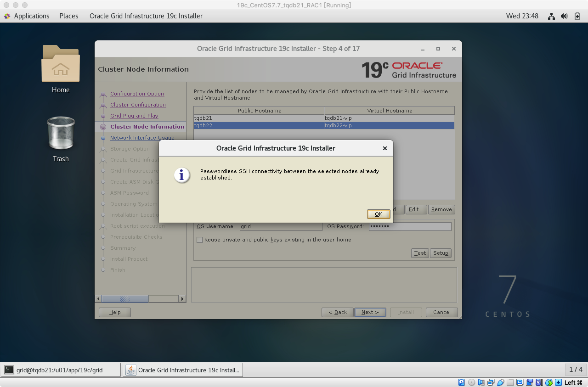The width and height of the screenshot is (588, 387).
Task: Click the network status icon in top bar
Action: point(552,16)
